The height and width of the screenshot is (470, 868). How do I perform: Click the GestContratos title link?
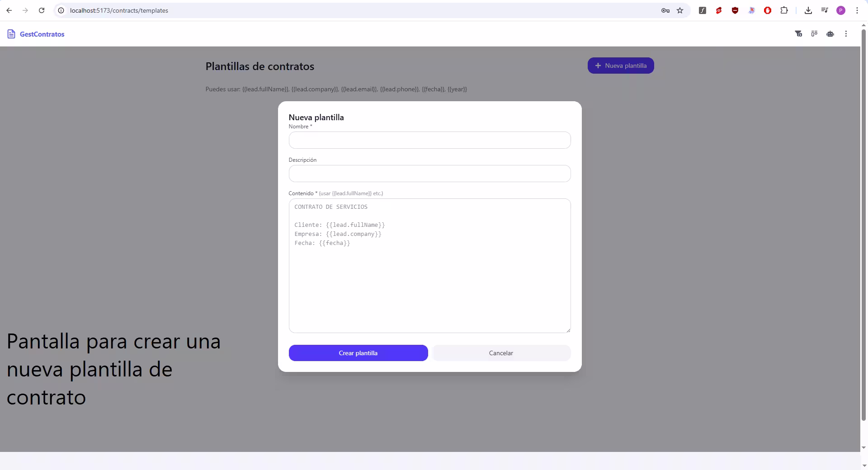click(42, 34)
